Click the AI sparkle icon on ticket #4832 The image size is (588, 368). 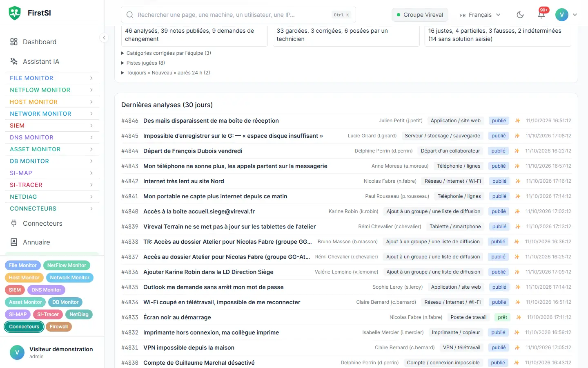(x=517, y=332)
